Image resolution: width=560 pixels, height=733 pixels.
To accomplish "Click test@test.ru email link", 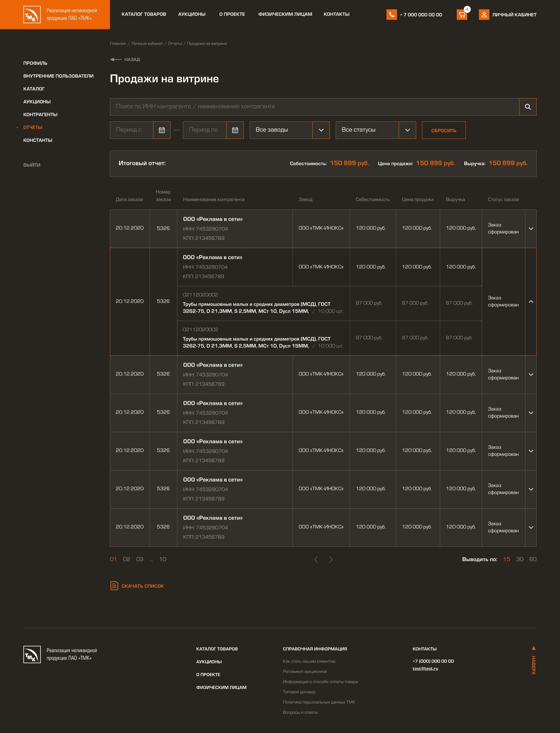I will 425,668.
